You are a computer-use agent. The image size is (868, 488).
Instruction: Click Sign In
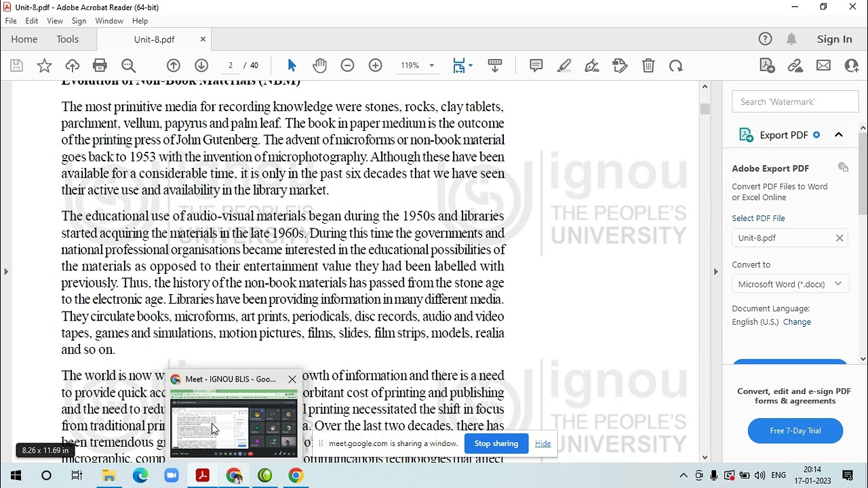click(x=835, y=39)
